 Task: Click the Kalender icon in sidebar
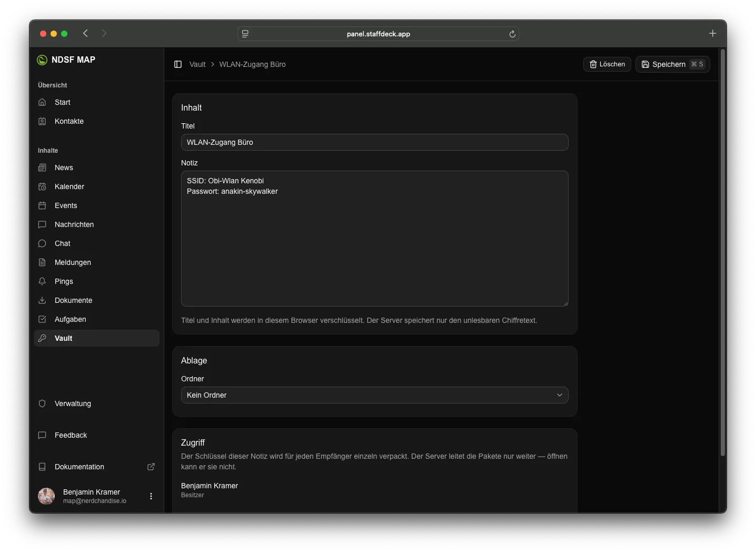point(42,186)
